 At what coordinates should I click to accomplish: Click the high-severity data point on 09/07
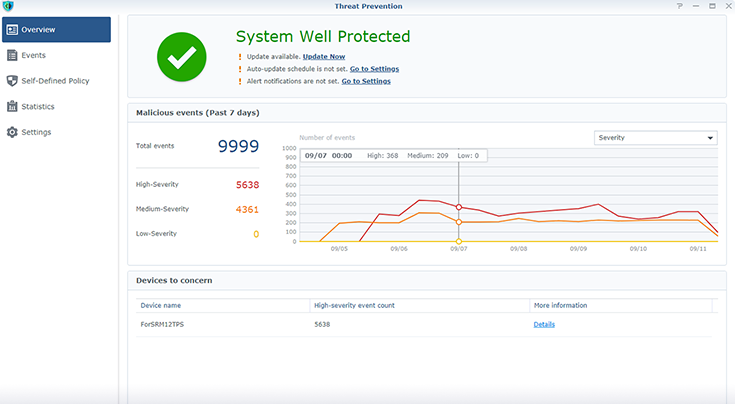(x=459, y=207)
